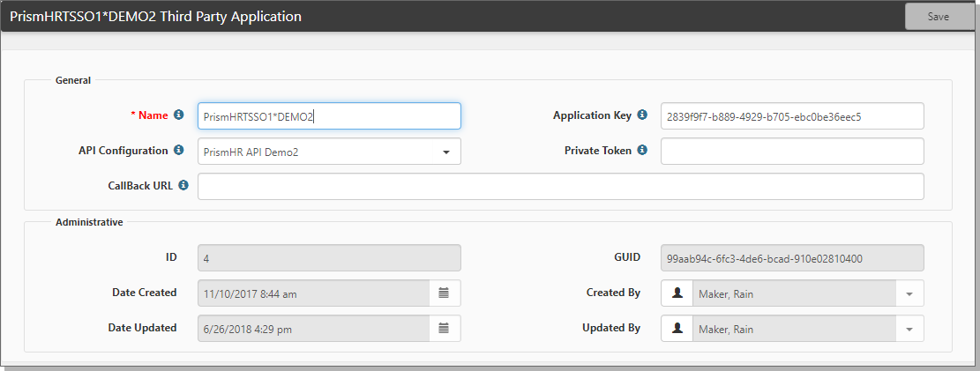Click the Application Key text field
The height and width of the screenshot is (371, 980).
(791, 116)
